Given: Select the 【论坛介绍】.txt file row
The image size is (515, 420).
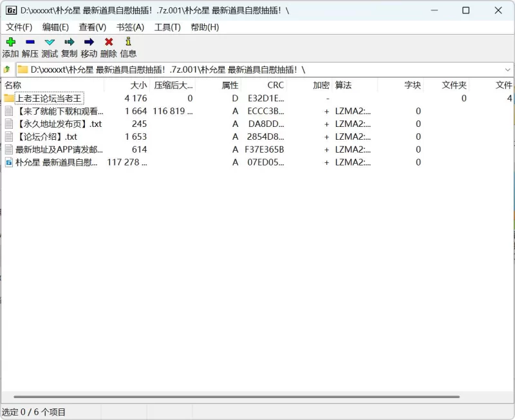Looking at the screenshot, I should [x=46, y=137].
